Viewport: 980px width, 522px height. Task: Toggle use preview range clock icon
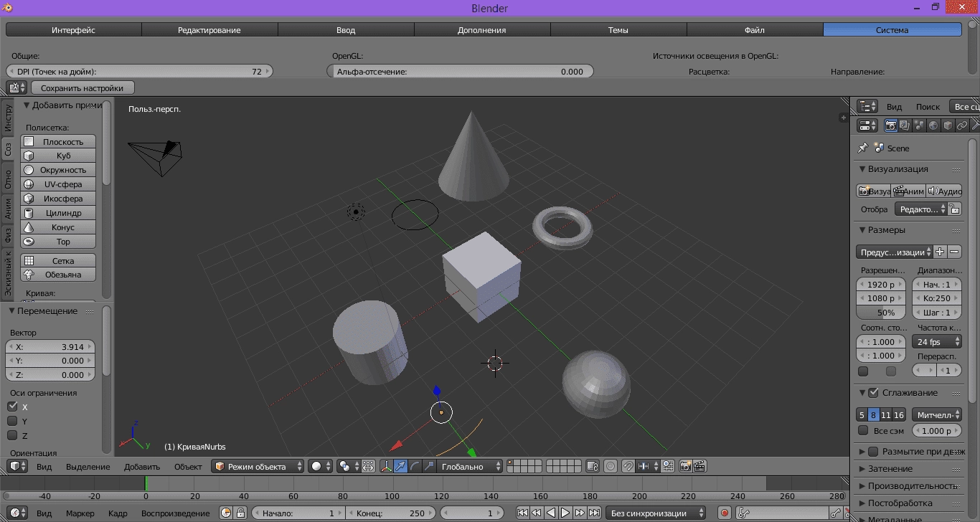(x=226, y=513)
